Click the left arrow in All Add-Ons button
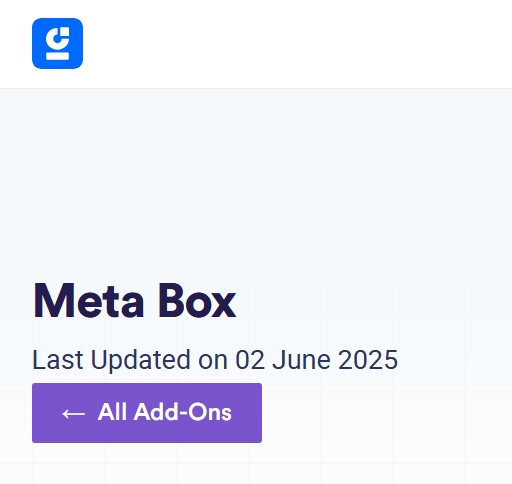Viewport: 512px width, 484px height. point(74,414)
